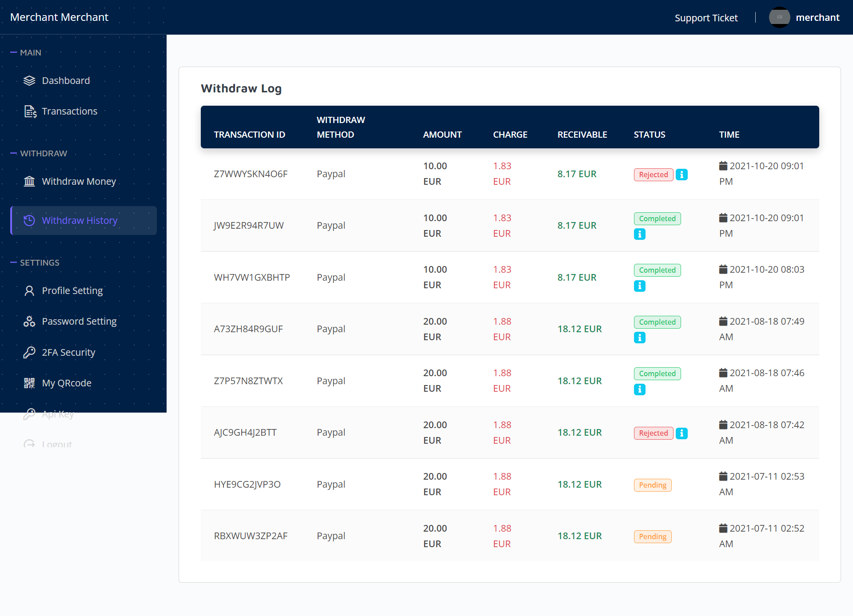Click info icon for Z7P57N8ZTWTX transaction

coord(639,389)
